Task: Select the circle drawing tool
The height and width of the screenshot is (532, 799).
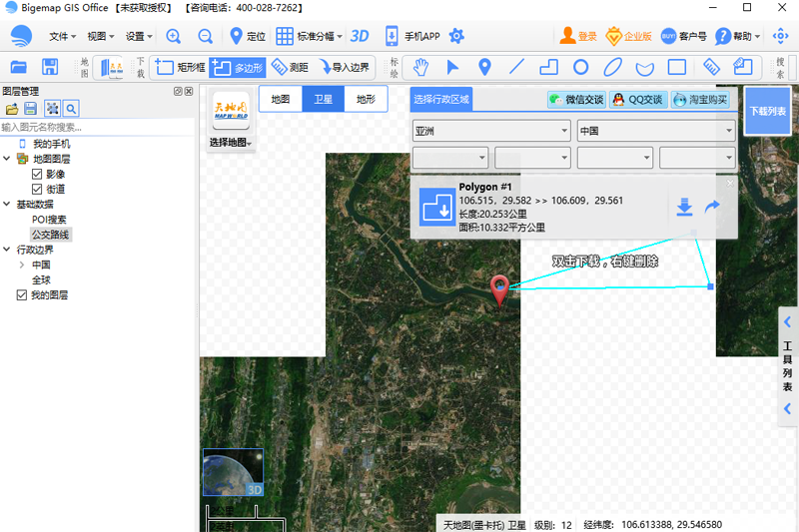Action: pos(580,68)
